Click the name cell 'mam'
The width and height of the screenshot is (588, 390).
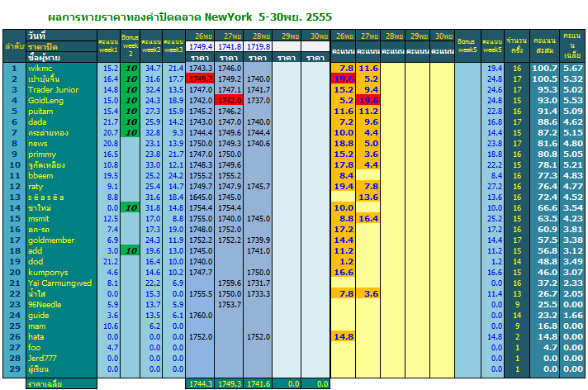pyautogui.click(x=61, y=326)
